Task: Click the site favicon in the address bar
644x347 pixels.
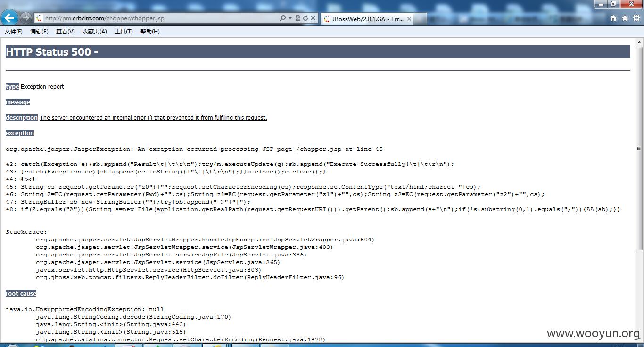Action: click(x=39, y=18)
